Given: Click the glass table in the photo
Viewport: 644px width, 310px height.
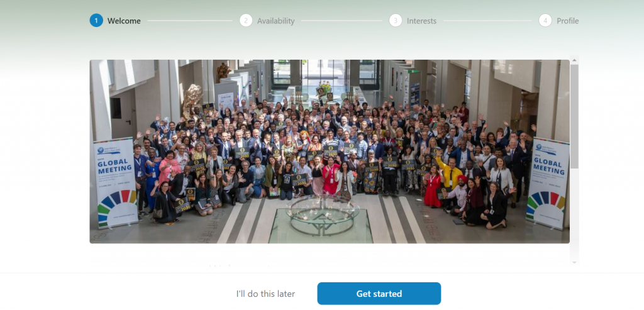Looking at the screenshot, I should [321, 219].
